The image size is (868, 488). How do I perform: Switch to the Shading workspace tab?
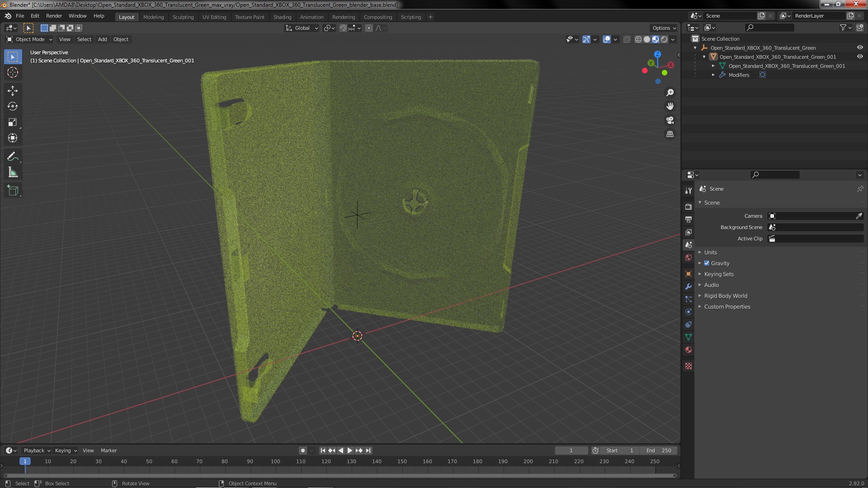point(282,17)
